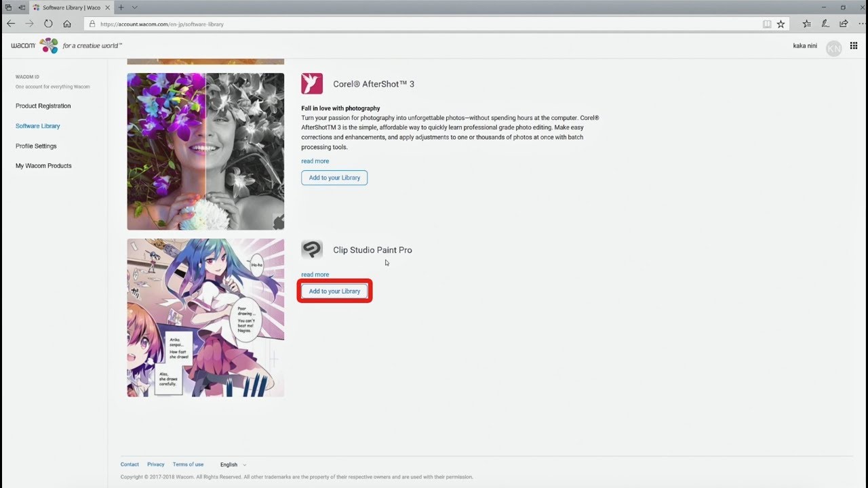Select the Software Library | Waco tab
The image size is (868, 488).
73,7
